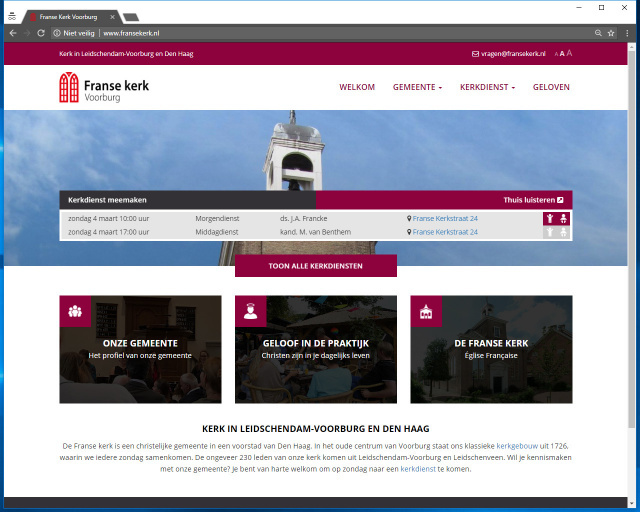Click the Toon alle kerkdiensten button
Screen dimensions: 640x512
[315, 266]
